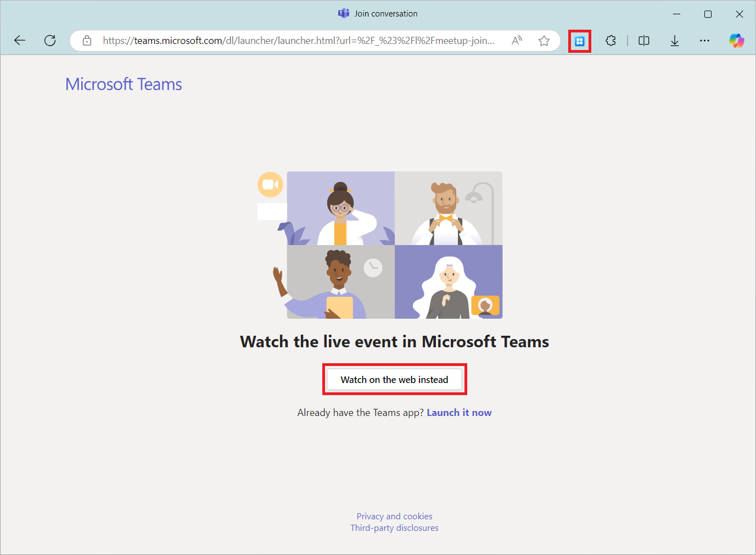Click 'Watch the live event in Microsoft Teams' heading
Screen dimensions: 756x555
(x=395, y=342)
